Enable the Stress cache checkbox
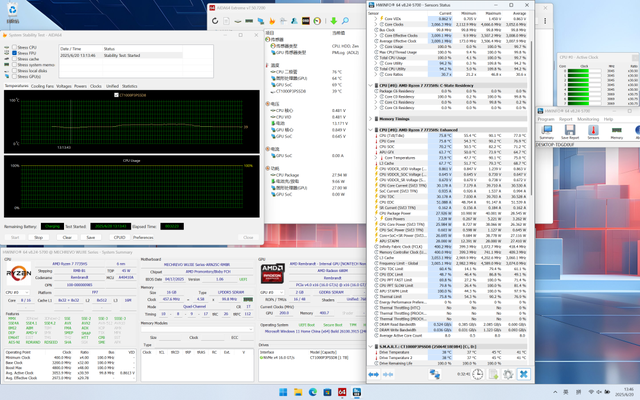The height and width of the screenshot is (400, 640). coord(14,59)
